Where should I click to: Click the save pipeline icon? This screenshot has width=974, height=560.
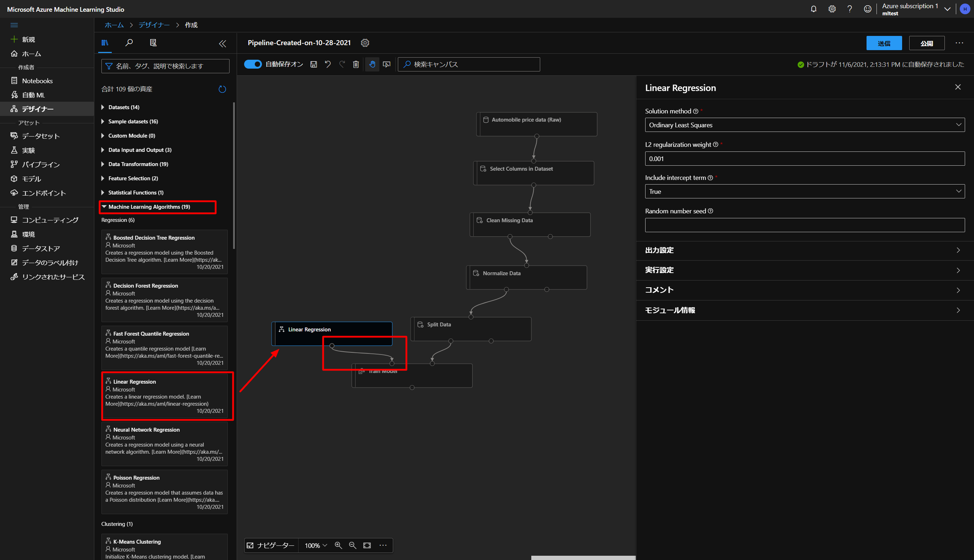click(x=314, y=64)
